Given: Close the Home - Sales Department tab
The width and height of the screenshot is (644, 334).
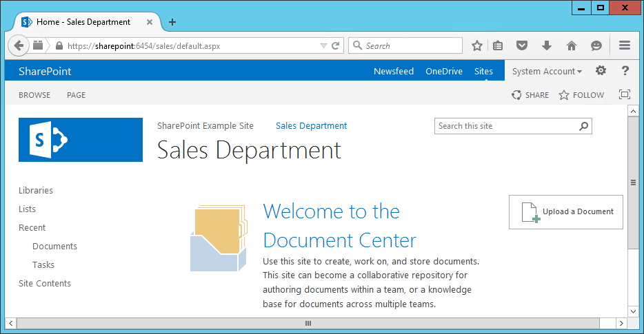Looking at the screenshot, I should point(150,22).
